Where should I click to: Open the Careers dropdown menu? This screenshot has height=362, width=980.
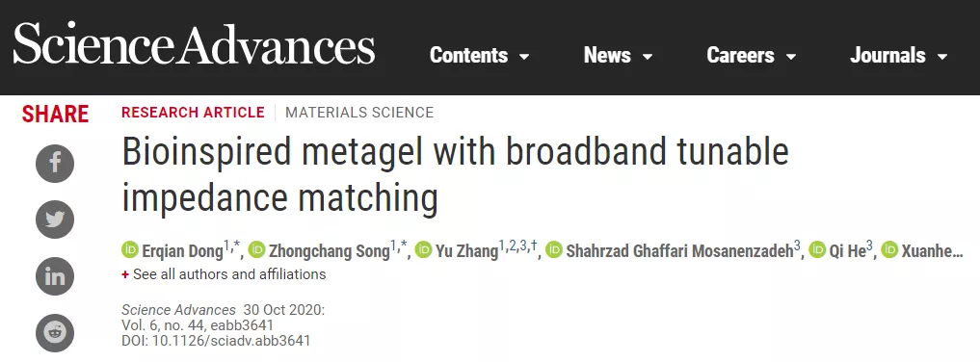[752, 56]
